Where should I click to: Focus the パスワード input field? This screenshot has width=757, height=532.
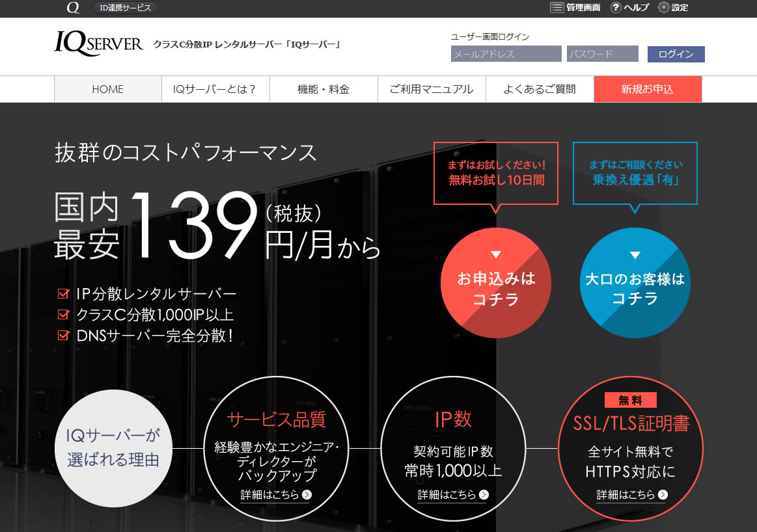603,54
